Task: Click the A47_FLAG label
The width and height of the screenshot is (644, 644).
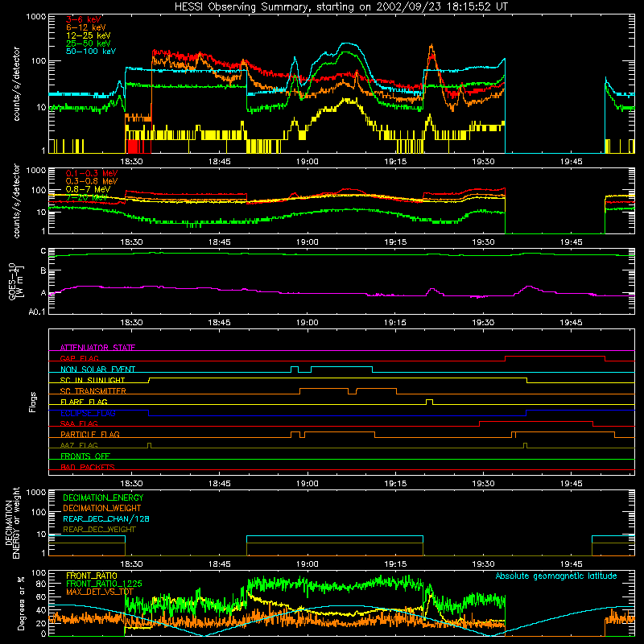Action: (x=79, y=445)
